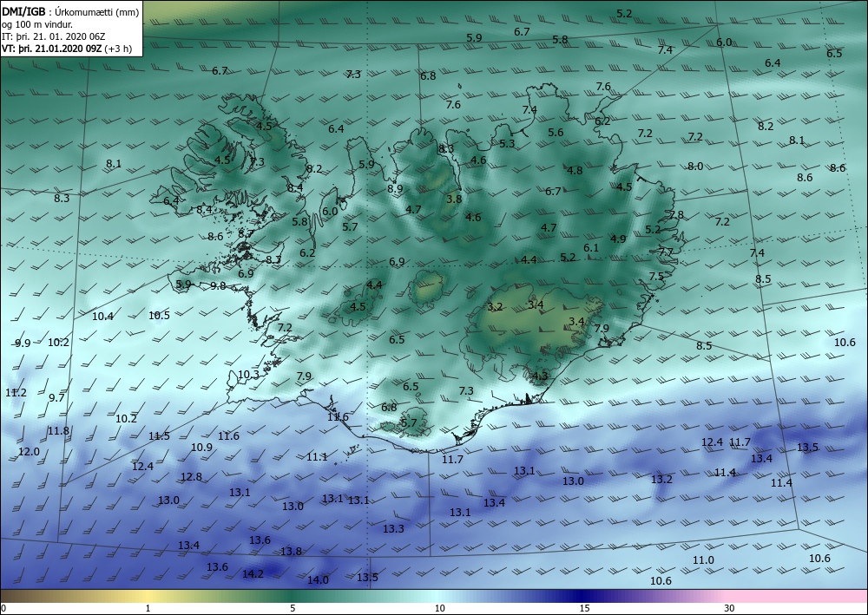This screenshot has width=868, height=615.
Task: Click the 7.7 value on the east coast
Action: point(666,252)
